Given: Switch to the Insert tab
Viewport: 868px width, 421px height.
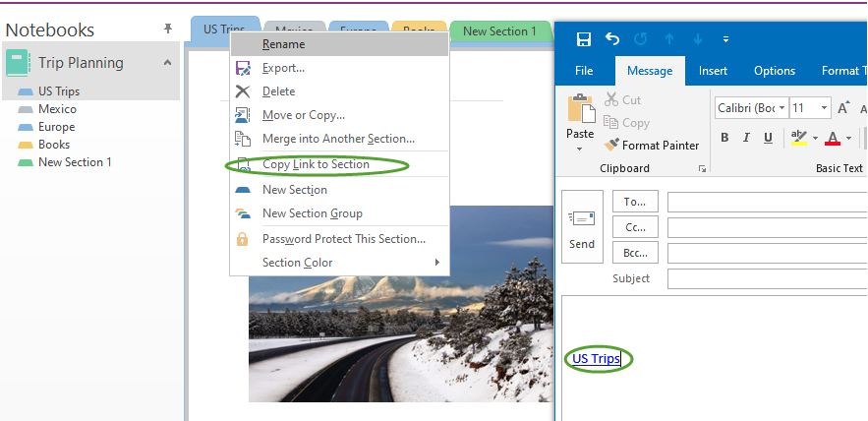Looking at the screenshot, I should 713,71.
